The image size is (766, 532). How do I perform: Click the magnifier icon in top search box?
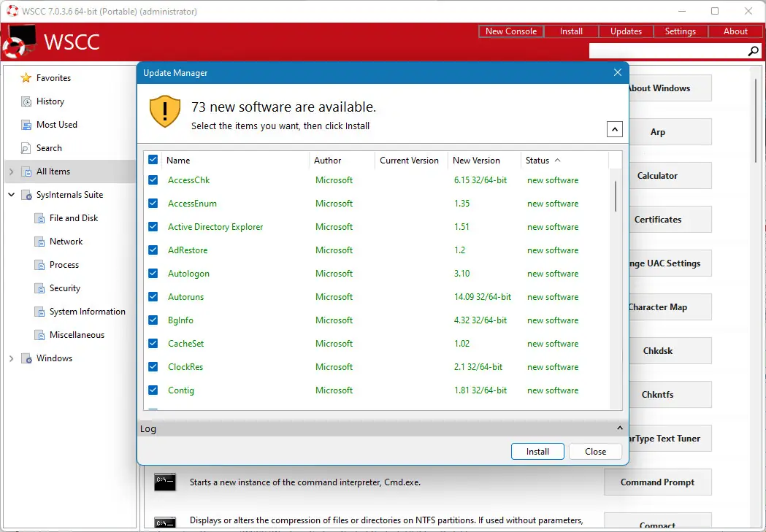(x=754, y=51)
